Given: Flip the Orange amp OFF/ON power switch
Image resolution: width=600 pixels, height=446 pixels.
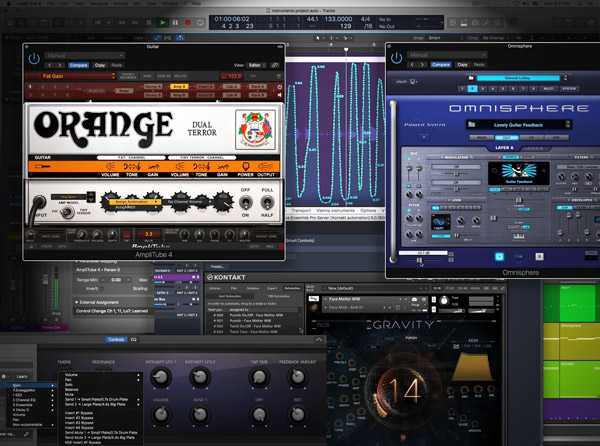Looking at the screenshot, I should [245, 202].
